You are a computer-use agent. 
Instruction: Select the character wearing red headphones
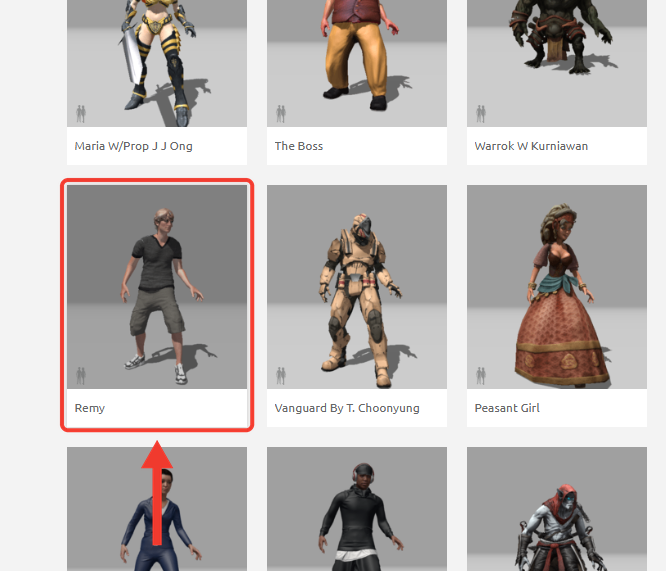tap(357, 509)
